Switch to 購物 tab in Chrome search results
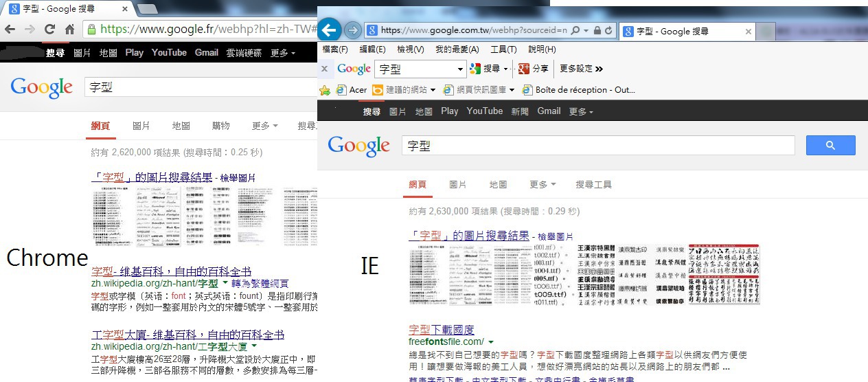 click(x=221, y=126)
